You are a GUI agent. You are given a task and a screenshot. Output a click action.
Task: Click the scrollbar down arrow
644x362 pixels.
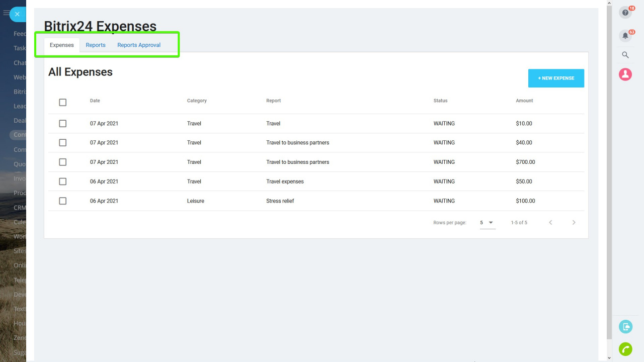[x=609, y=358]
